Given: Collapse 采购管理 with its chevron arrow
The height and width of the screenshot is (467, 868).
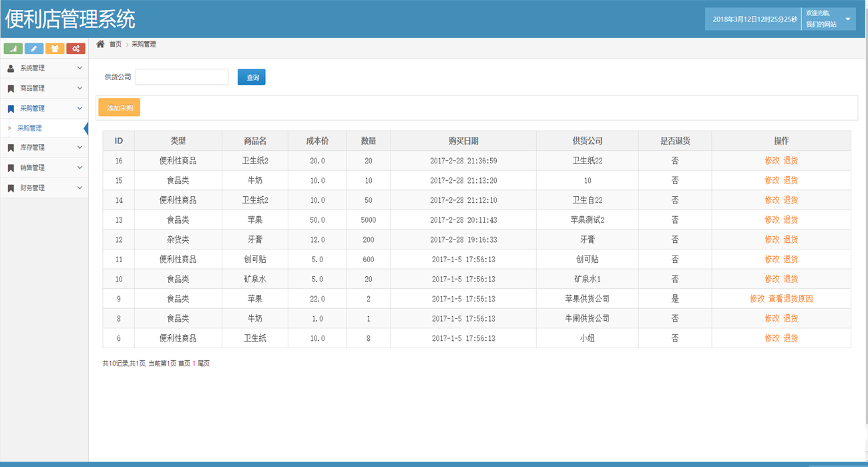Looking at the screenshot, I should pos(79,108).
